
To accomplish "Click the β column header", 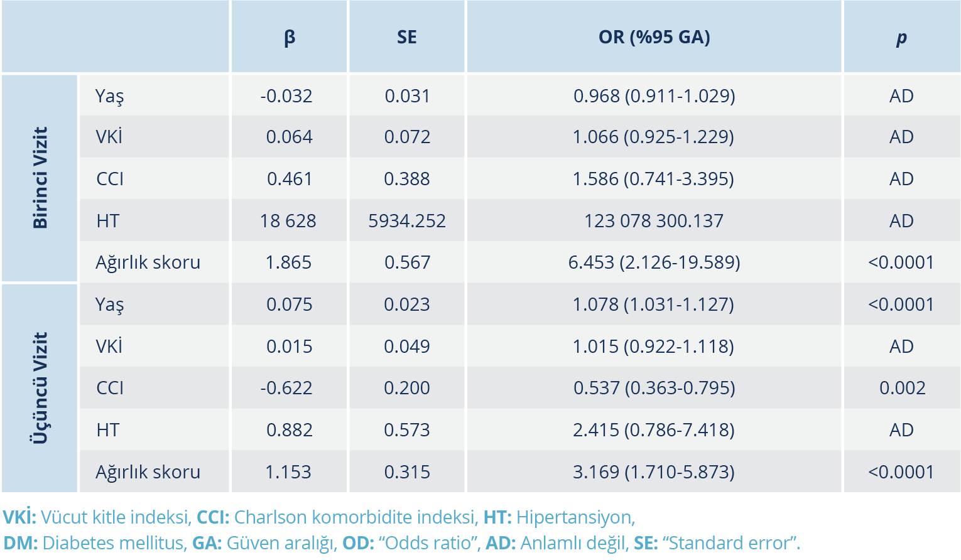I will [x=289, y=37].
